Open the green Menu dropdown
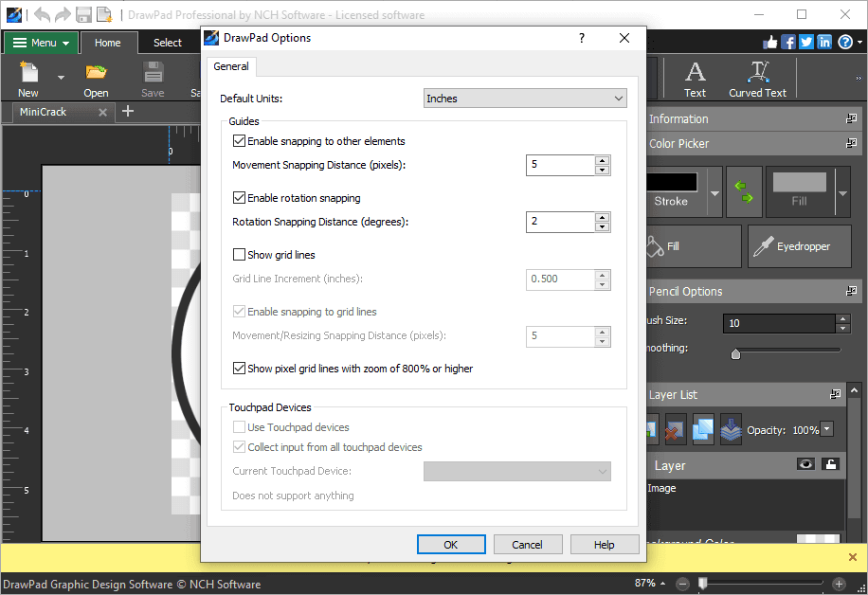Image resolution: width=868 pixels, height=595 pixels. (41, 43)
